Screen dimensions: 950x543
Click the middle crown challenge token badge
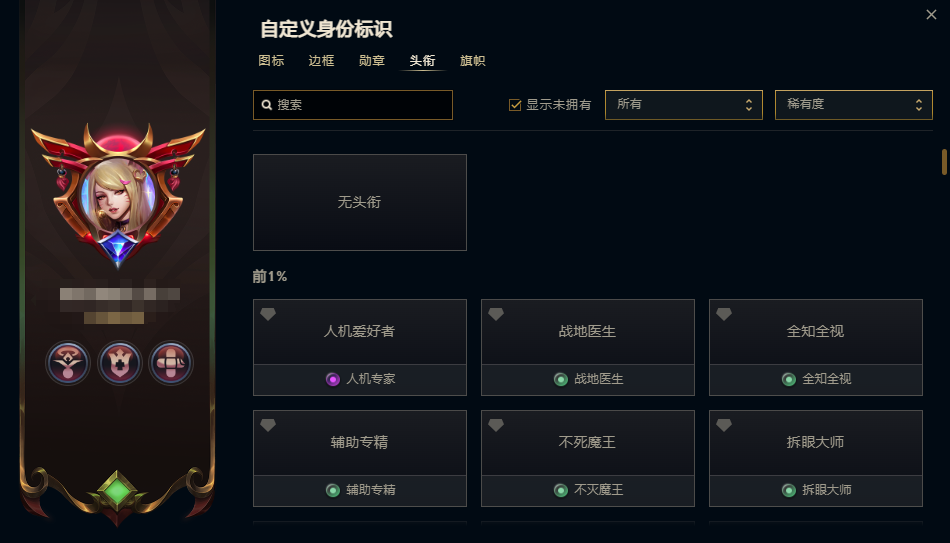pos(119,363)
